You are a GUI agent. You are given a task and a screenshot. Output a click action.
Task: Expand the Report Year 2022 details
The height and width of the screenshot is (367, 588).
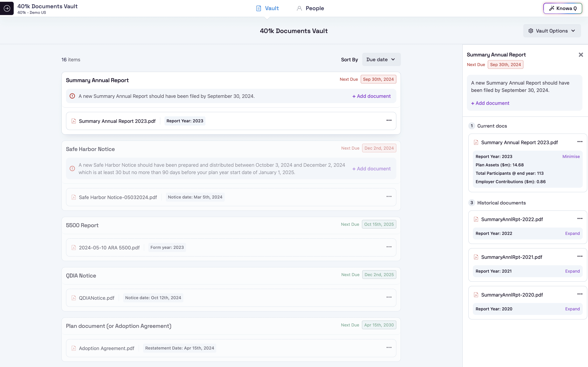coord(572,233)
